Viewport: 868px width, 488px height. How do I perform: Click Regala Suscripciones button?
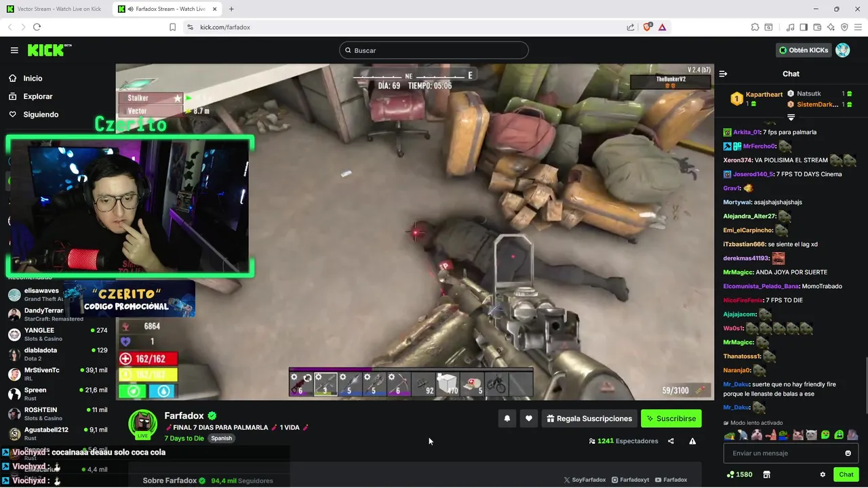point(590,419)
